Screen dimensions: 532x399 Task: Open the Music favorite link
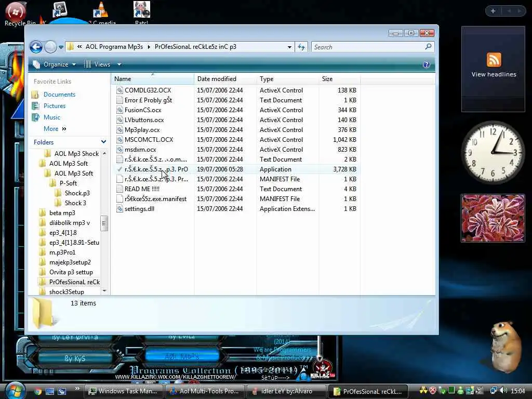tap(51, 117)
